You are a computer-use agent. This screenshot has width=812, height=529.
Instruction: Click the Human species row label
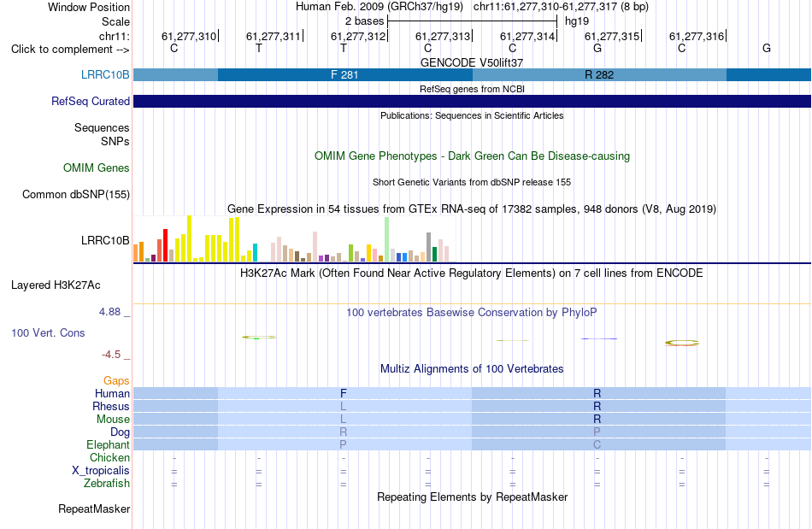112,393
